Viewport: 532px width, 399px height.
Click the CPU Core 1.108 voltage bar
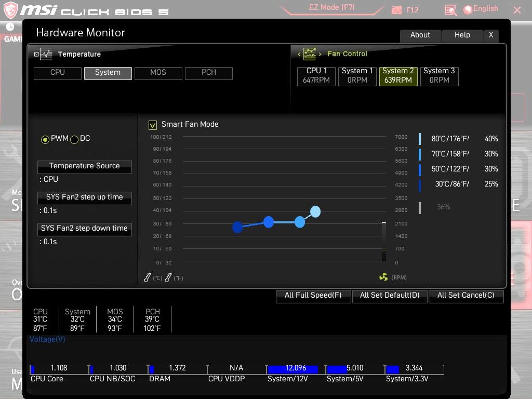coord(58,369)
